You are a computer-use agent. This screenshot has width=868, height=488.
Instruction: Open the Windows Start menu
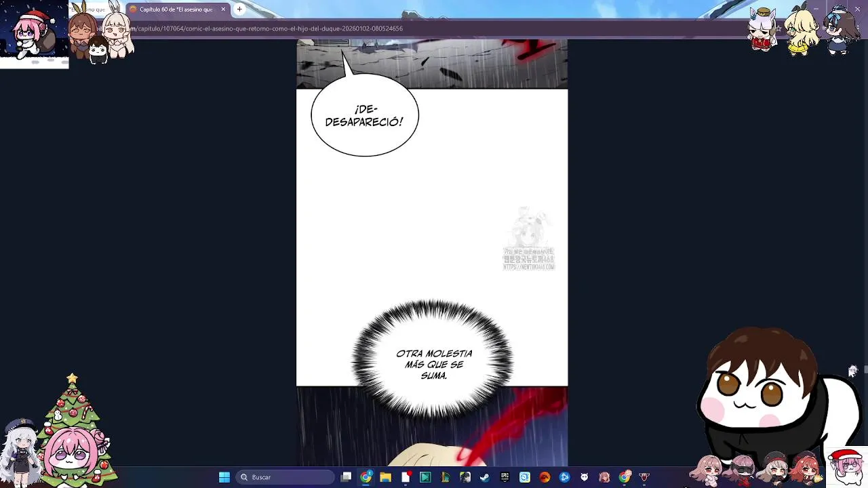pyautogui.click(x=224, y=477)
